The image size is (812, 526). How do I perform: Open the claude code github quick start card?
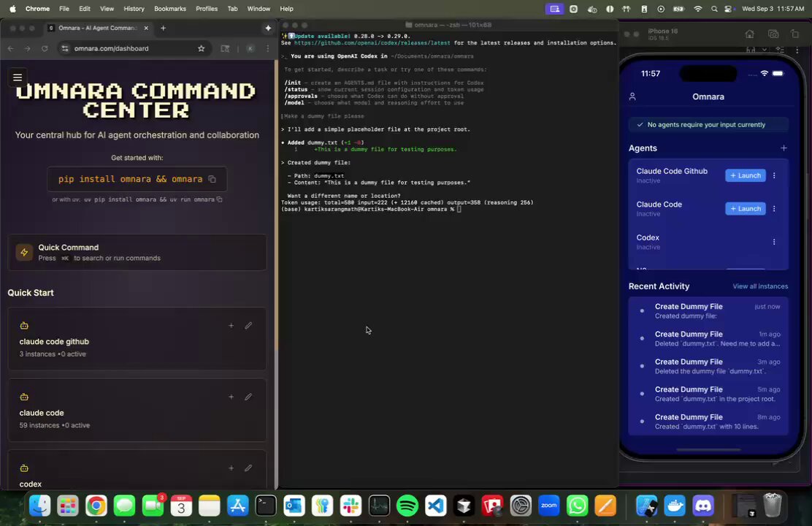point(137,339)
